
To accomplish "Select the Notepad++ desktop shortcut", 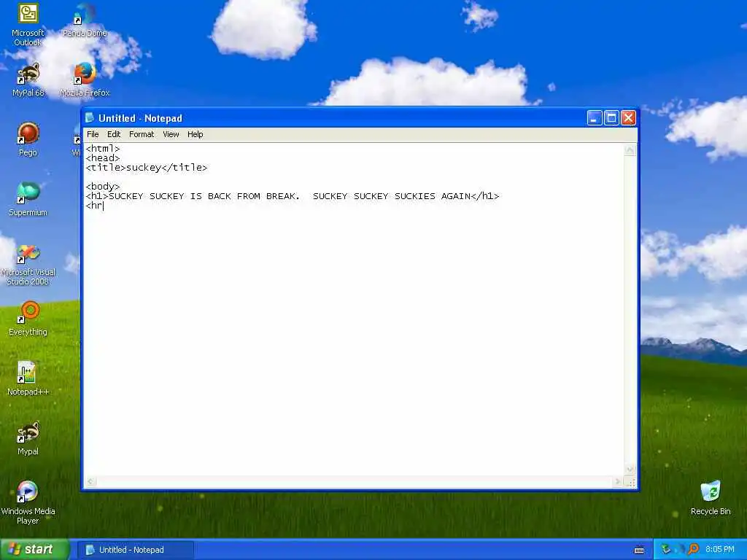I will (x=28, y=378).
